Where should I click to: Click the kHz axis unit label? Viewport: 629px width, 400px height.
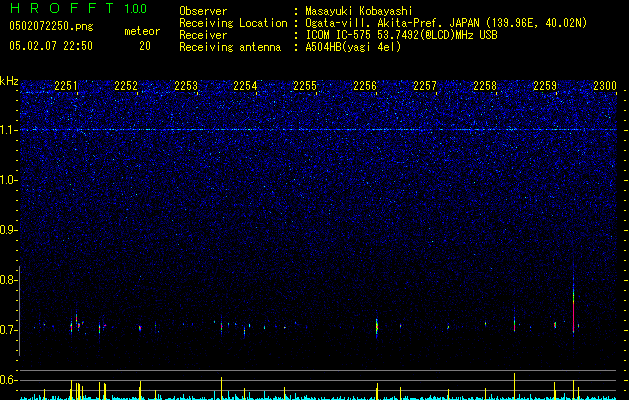coord(9,81)
